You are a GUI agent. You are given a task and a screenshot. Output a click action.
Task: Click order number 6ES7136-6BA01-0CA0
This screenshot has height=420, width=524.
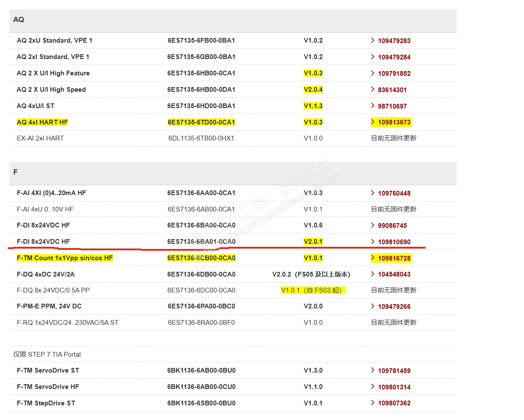point(201,242)
